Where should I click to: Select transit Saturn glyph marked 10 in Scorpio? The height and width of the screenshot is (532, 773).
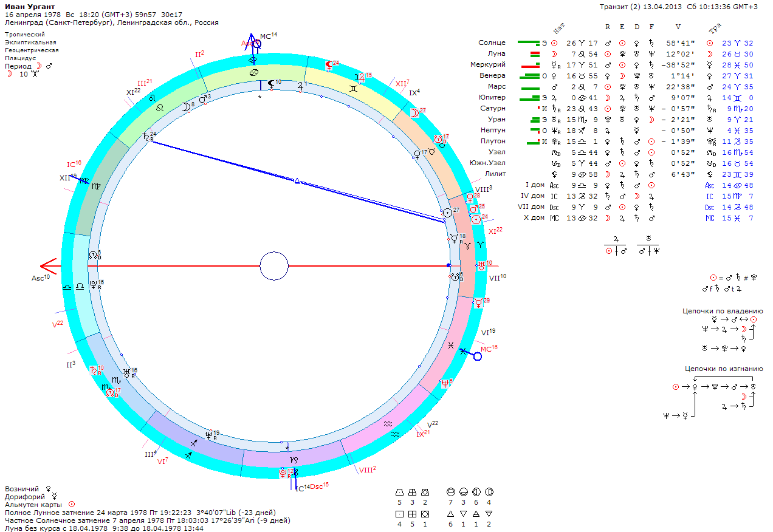(94, 370)
